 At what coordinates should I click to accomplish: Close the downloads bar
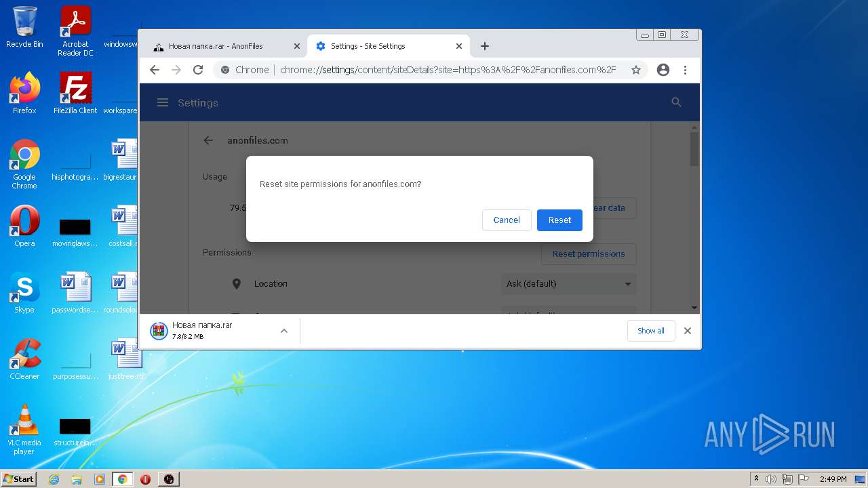[x=688, y=331]
